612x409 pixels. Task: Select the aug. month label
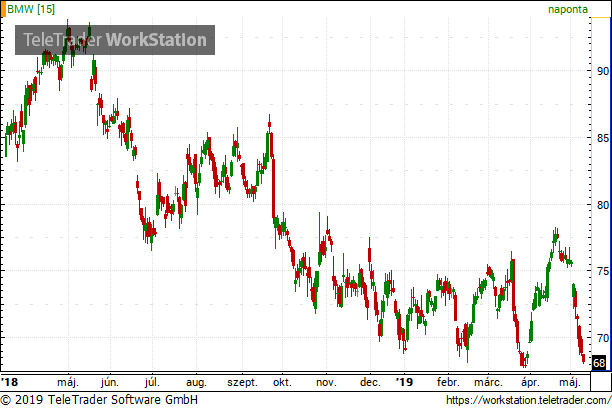click(196, 382)
